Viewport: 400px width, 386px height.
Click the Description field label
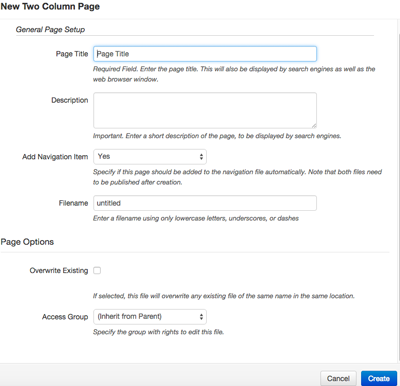[70, 100]
